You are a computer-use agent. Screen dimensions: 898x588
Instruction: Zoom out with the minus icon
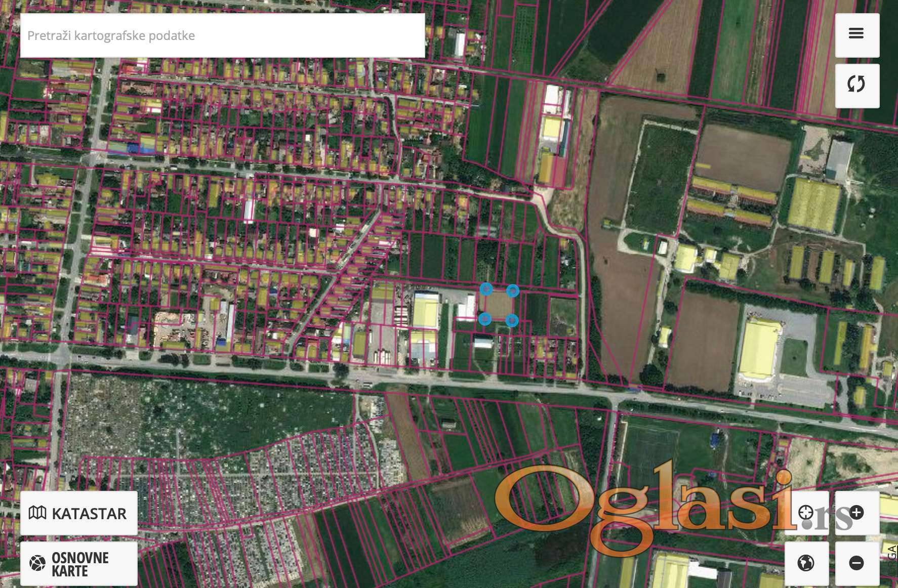tap(856, 563)
